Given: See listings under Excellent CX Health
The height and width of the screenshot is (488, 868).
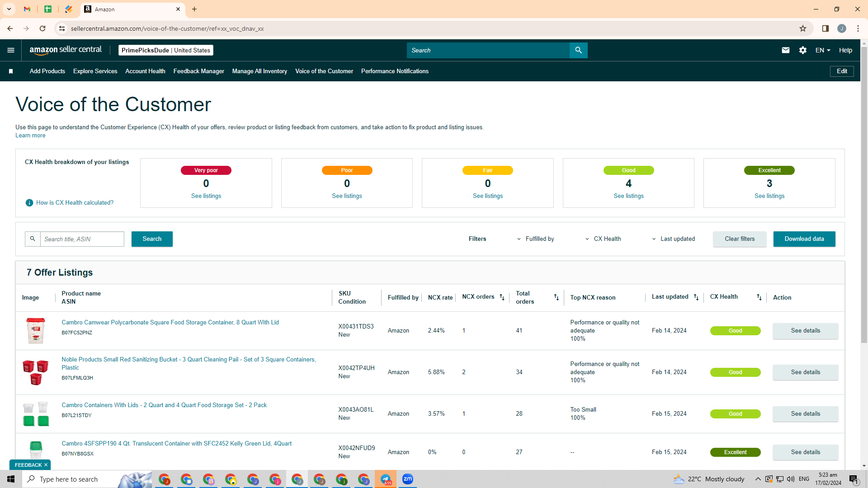Looking at the screenshot, I should coord(769,196).
